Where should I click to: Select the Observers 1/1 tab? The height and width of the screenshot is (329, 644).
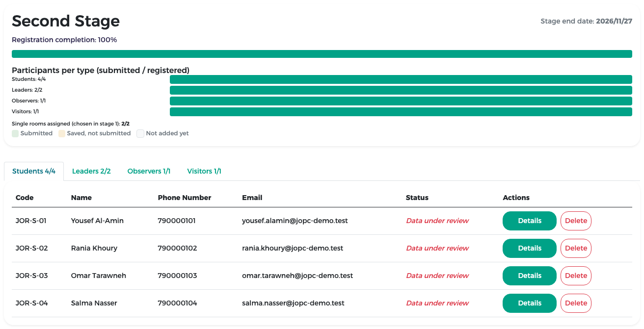(x=149, y=171)
